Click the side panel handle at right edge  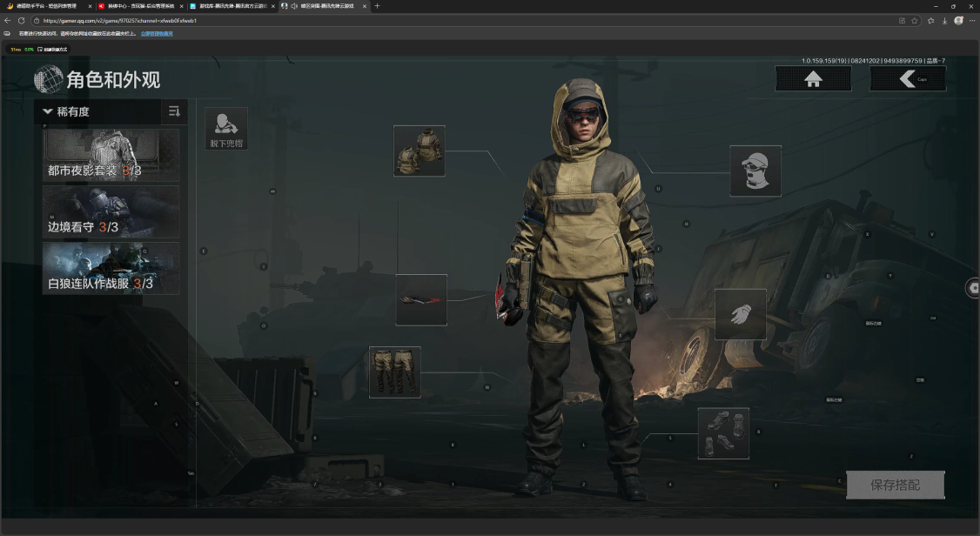[x=973, y=287]
